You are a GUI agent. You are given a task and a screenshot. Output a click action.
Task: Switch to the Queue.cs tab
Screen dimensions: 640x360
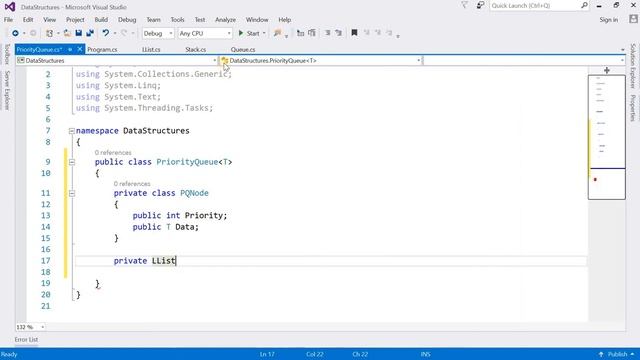tap(243, 49)
